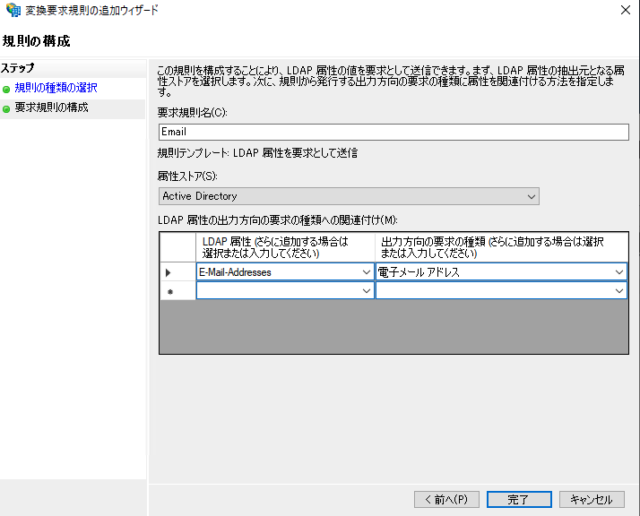Image resolution: width=640 pixels, height=516 pixels.
Task: Click the 規則テンプレート description text
Action: point(258,153)
